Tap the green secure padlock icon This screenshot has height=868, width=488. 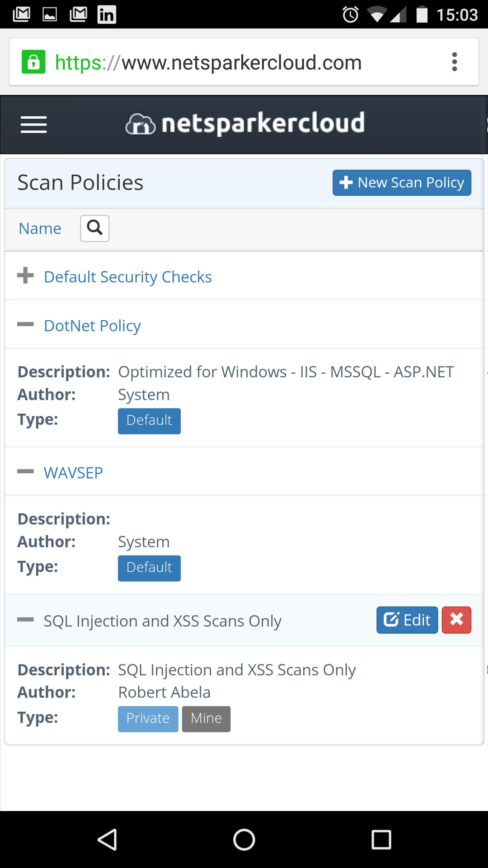coord(33,62)
